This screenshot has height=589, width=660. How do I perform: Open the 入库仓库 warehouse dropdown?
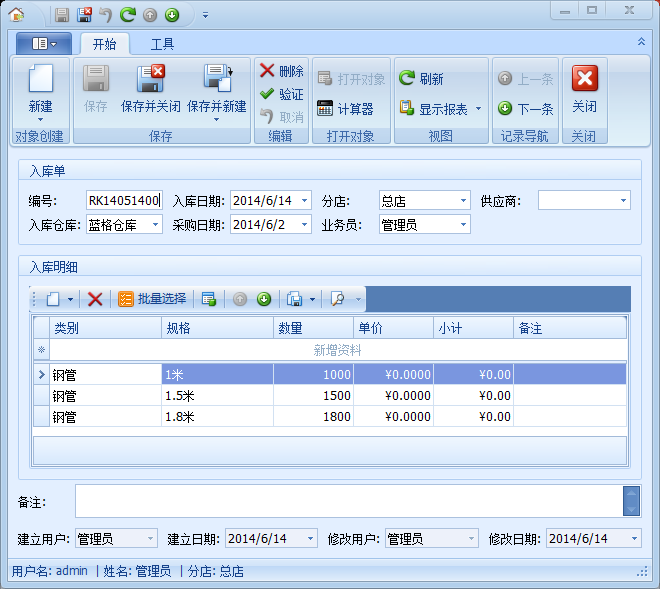click(155, 225)
